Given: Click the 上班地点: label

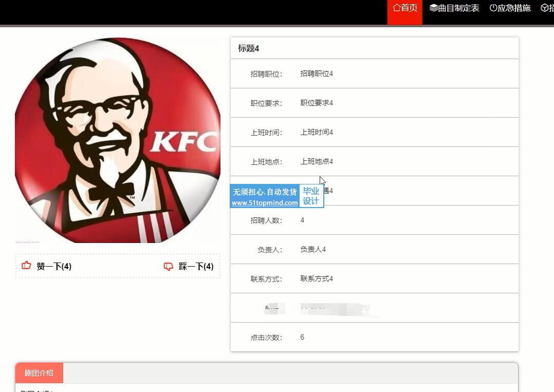Looking at the screenshot, I should pos(266,162).
